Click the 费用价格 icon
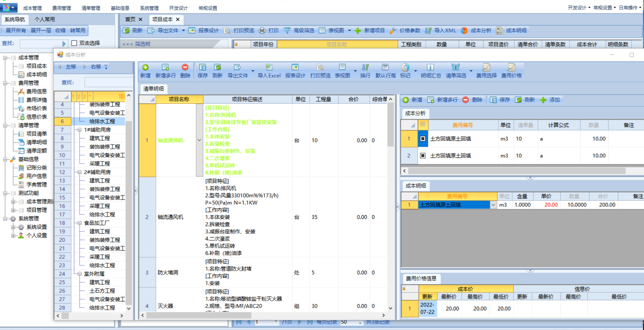The width and height of the screenshot is (644, 330). tap(511, 67)
